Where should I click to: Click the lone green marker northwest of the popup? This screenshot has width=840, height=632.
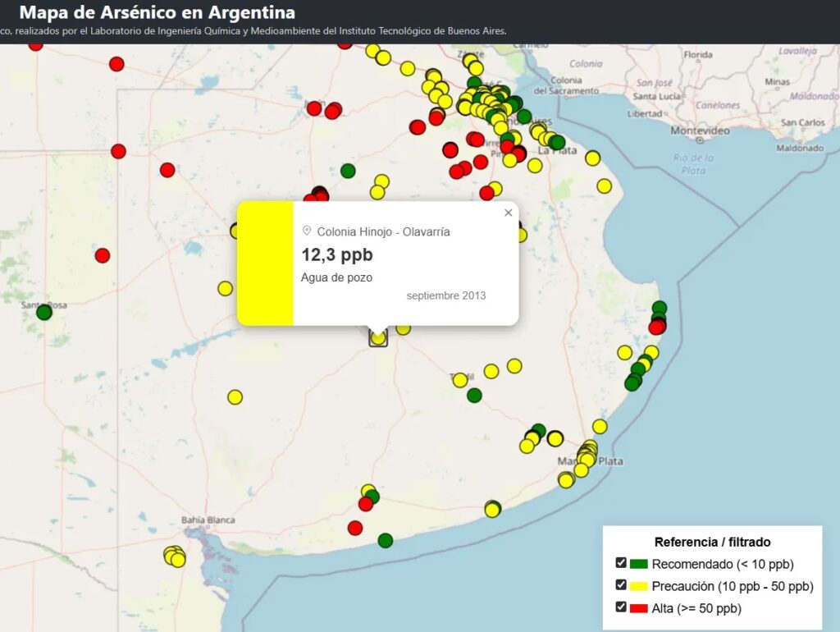coord(348,171)
